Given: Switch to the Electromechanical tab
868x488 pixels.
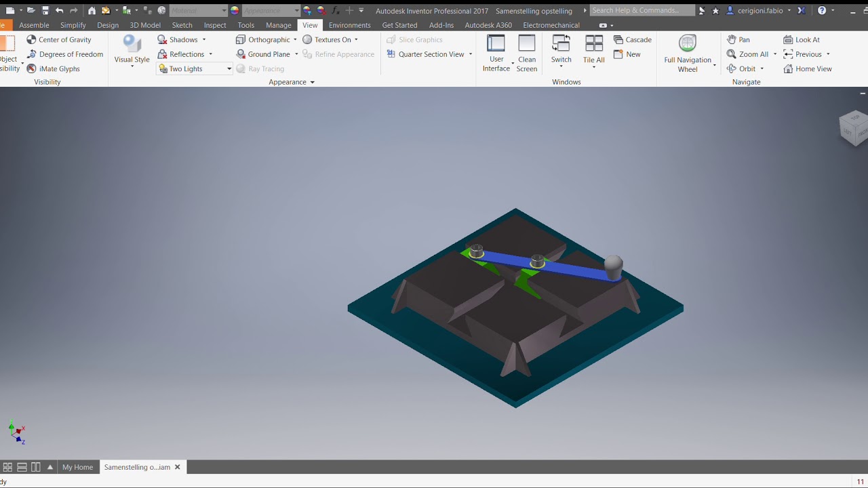Looking at the screenshot, I should (x=551, y=25).
